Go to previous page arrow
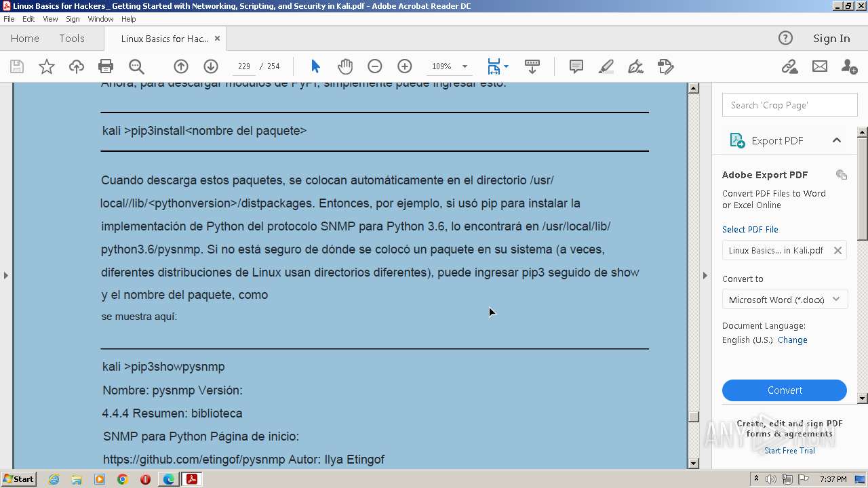This screenshot has width=868, height=488. coord(181,66)
